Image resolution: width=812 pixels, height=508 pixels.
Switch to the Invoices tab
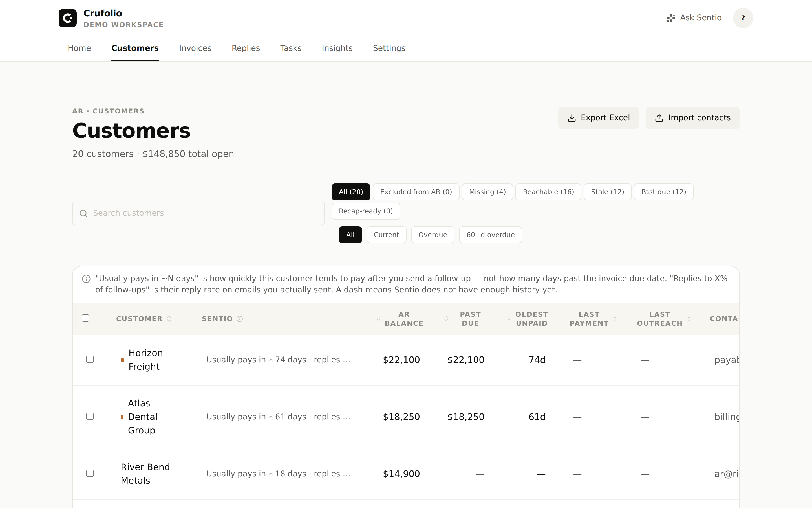point(195,48)
